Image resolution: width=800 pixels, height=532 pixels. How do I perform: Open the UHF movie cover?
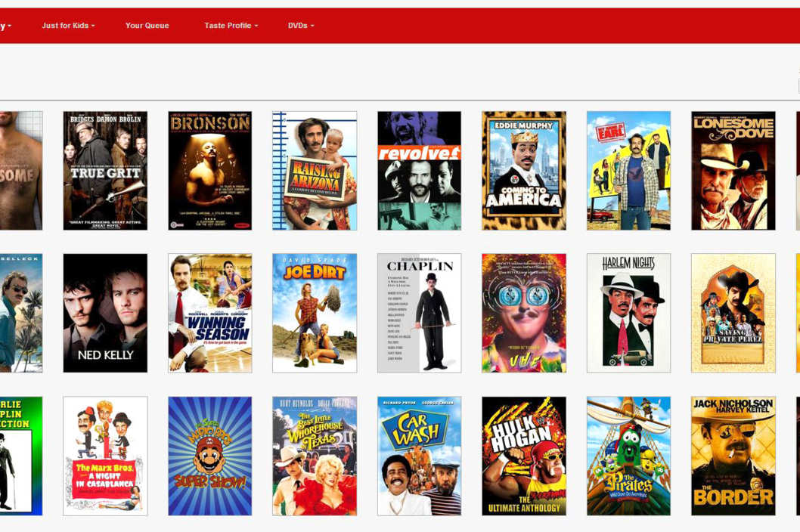pyautogui.click(x=524, y=313)
